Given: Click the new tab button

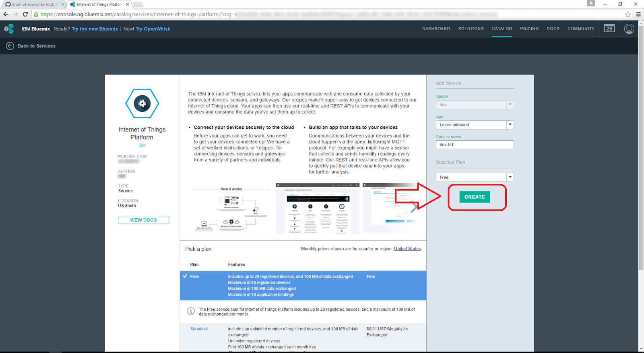Looking at the screenshot, I should point(138,4).
